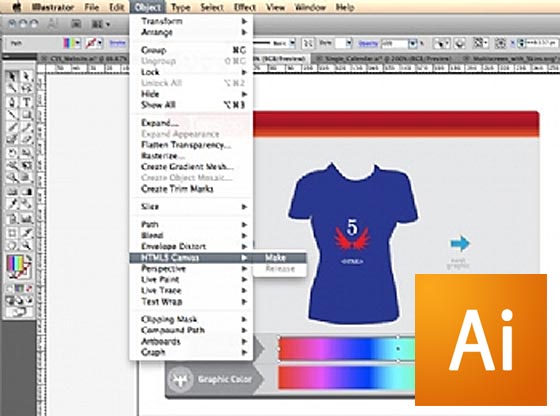The image size is (560, 416).
Task: Open the Select menu
Action: click(212, 7)
